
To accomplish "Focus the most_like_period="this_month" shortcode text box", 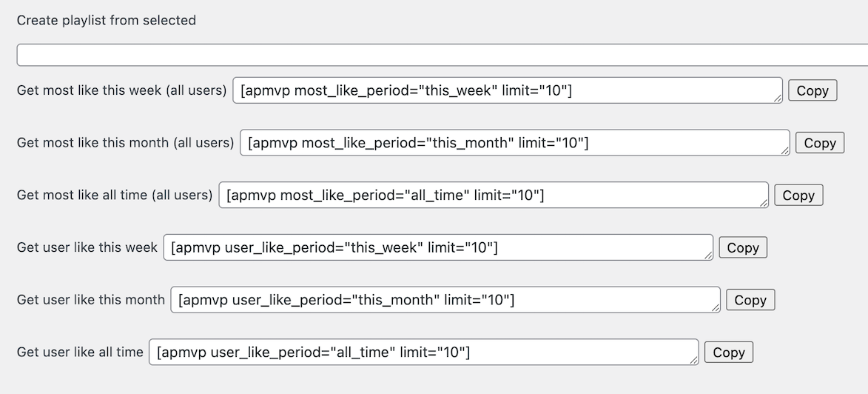I will [x=514, y=143].
